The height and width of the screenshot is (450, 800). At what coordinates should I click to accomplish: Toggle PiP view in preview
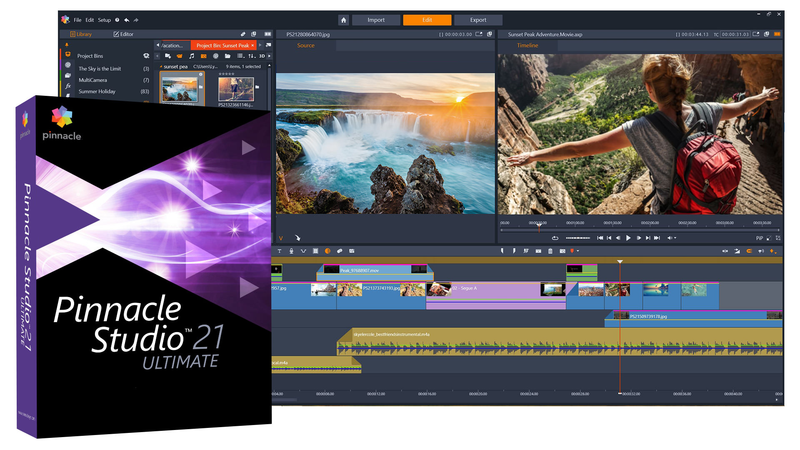[759, 238]
